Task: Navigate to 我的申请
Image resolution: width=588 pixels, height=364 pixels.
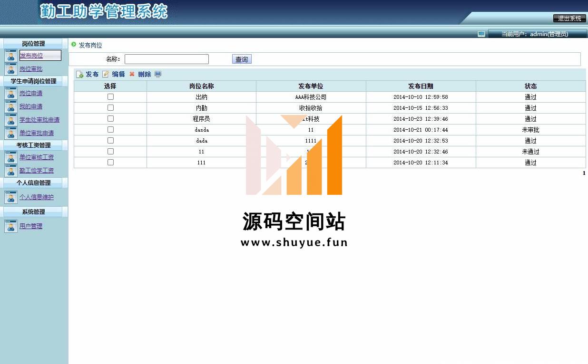Action: (x=31, y=106)
